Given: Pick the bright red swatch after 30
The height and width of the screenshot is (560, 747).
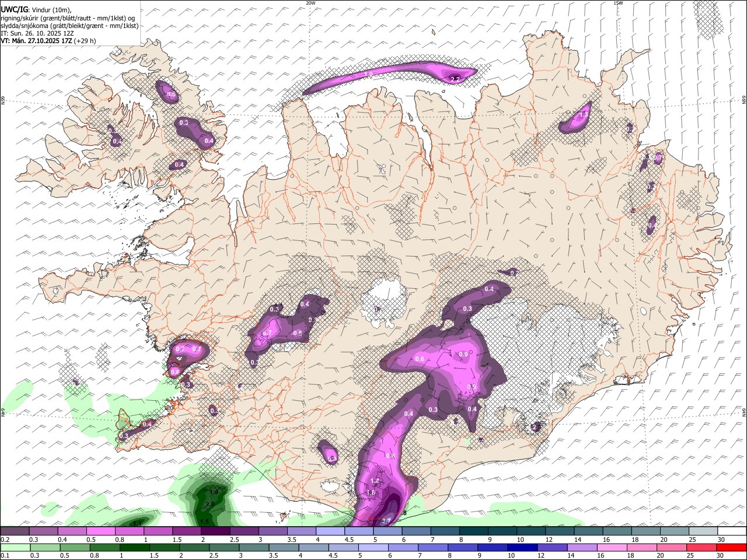Looking at the screenshot, I should click(732, 547).
